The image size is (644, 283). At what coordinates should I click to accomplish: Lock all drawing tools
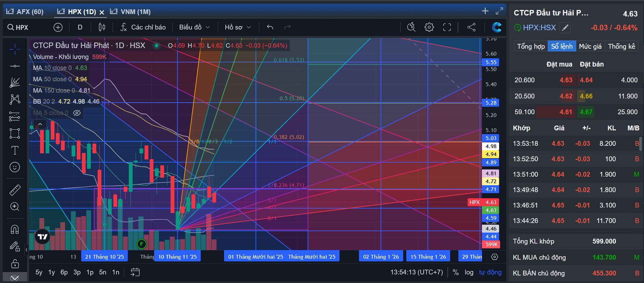[x=15, y=263]
